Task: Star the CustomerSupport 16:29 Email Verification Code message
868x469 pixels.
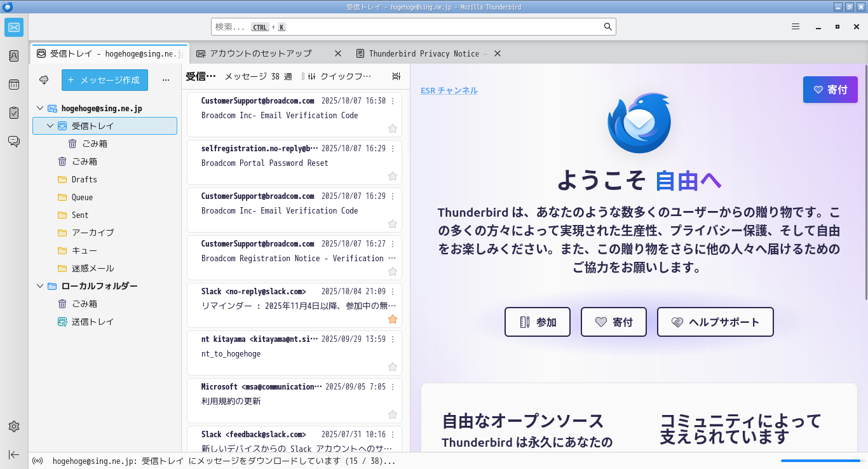Action: click(x=393, y=224)
